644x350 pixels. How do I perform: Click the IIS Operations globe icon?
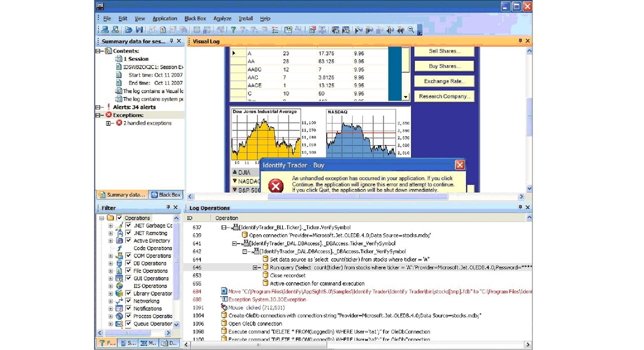coord(119,286)
